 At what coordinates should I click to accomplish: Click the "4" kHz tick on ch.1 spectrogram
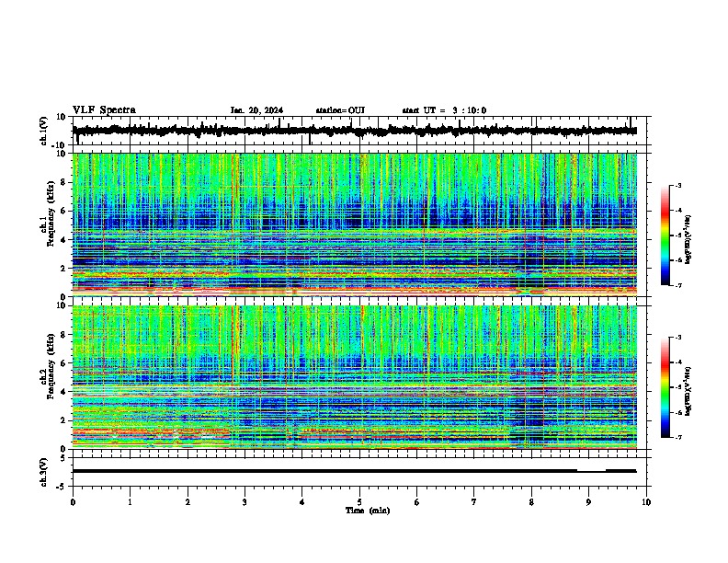pyautogui.click(x=64, y=240)
